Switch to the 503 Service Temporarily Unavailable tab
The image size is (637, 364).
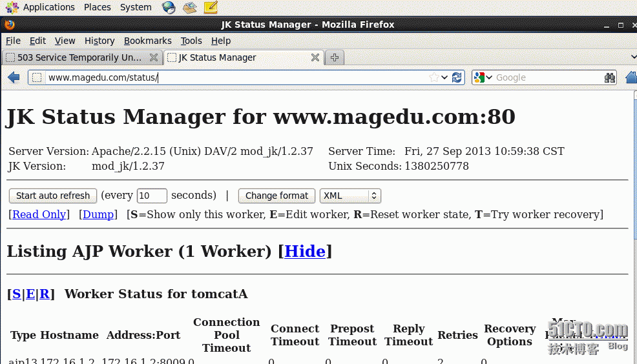[79, 57]
